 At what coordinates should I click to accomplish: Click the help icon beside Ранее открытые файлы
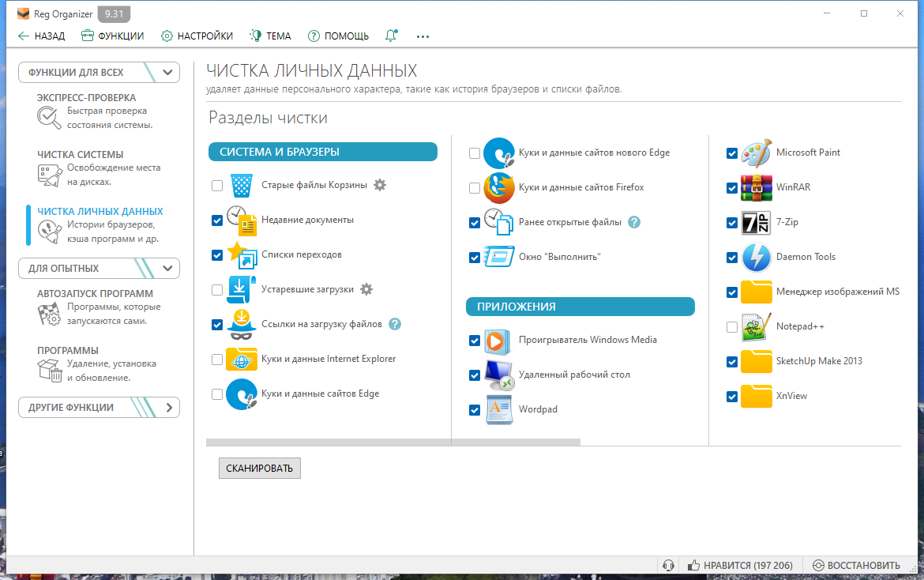point(634,222)
